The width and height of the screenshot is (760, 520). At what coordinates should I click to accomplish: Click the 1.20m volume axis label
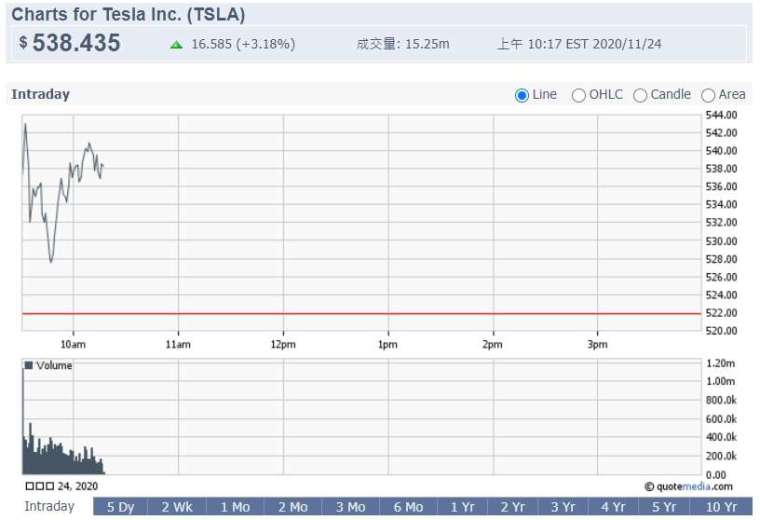click(721, 363)
